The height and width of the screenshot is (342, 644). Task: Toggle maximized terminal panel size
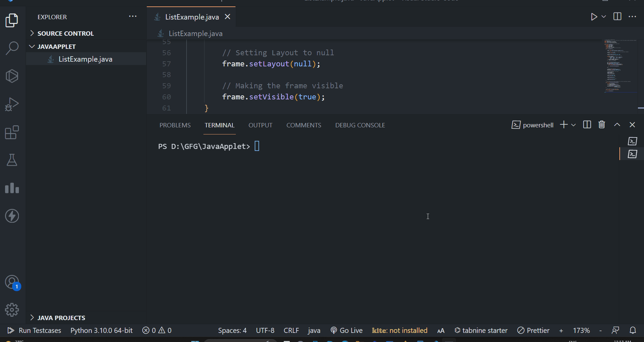pos(617,125)
